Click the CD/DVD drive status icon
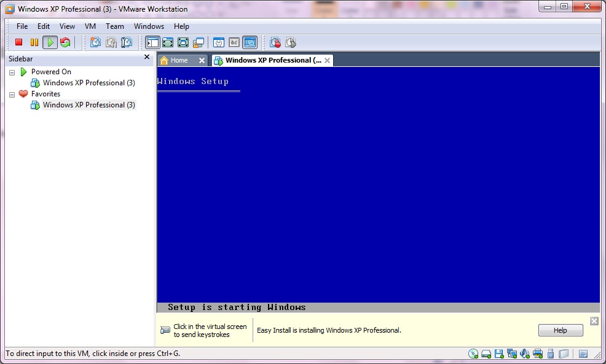 click(x=473, y=354)
